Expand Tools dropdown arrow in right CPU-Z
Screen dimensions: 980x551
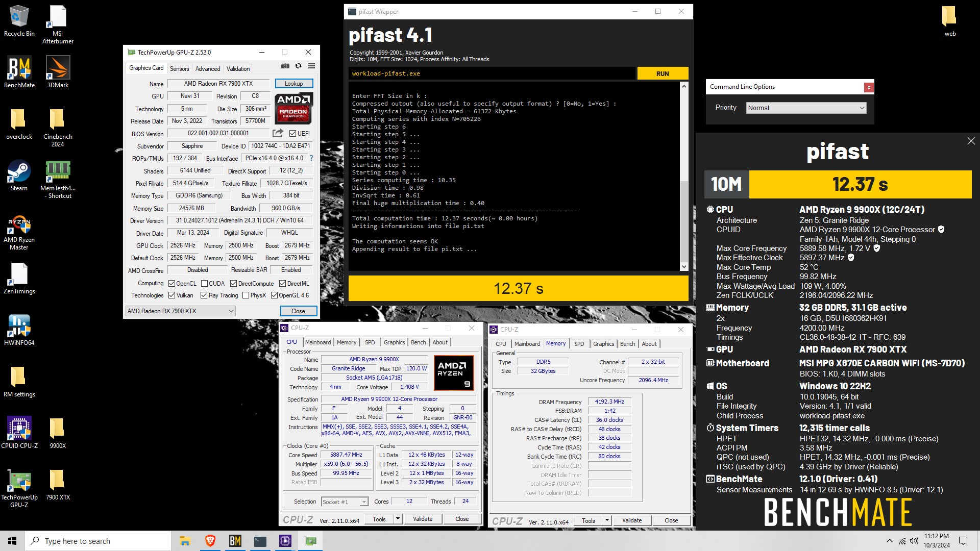[x=607, y=520]
